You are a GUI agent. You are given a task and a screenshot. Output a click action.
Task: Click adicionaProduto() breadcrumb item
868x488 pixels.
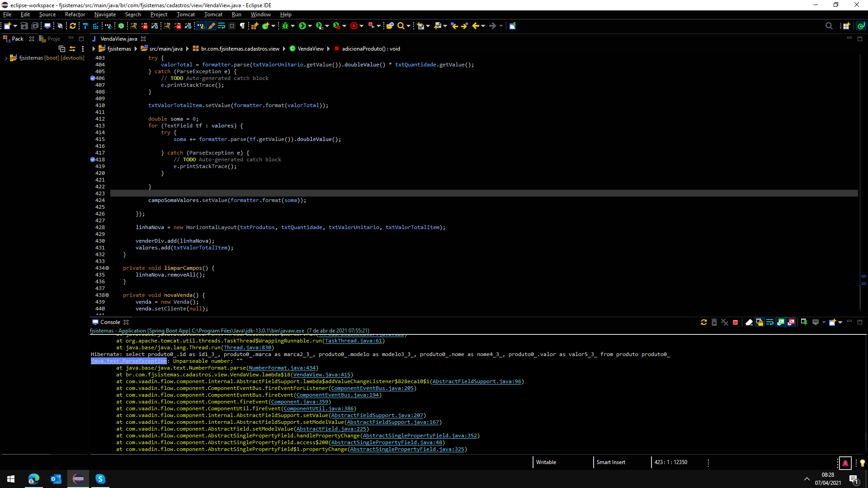pos(367,49)
